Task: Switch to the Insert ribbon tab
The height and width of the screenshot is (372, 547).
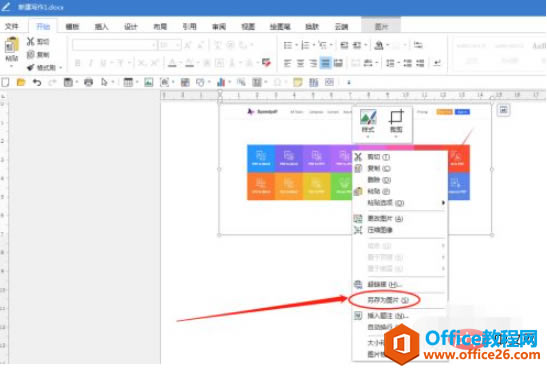Action: tap(102, 27)
